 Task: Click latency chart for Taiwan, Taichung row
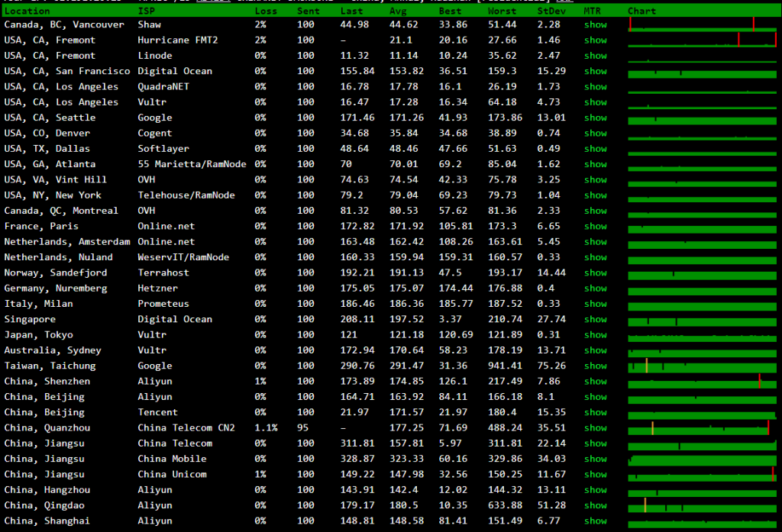[703, 366]
